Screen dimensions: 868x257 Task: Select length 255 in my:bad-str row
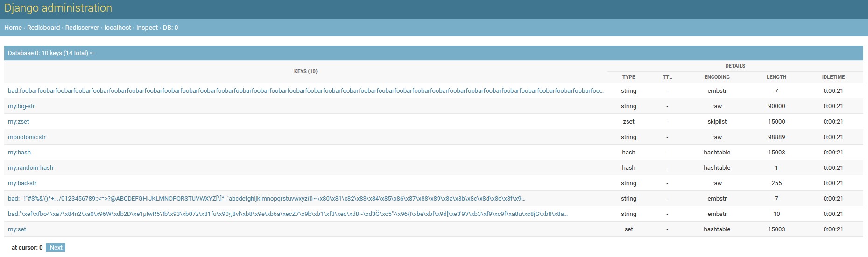click(776, 183)
